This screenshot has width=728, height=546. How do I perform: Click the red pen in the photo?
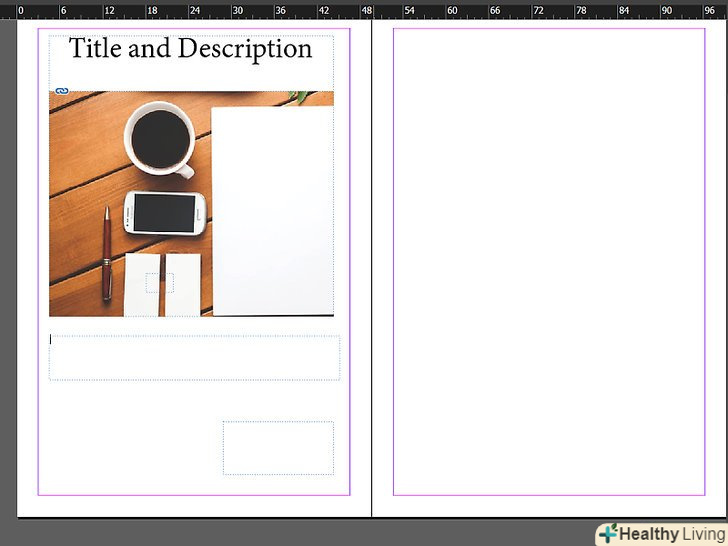[107, 254]
